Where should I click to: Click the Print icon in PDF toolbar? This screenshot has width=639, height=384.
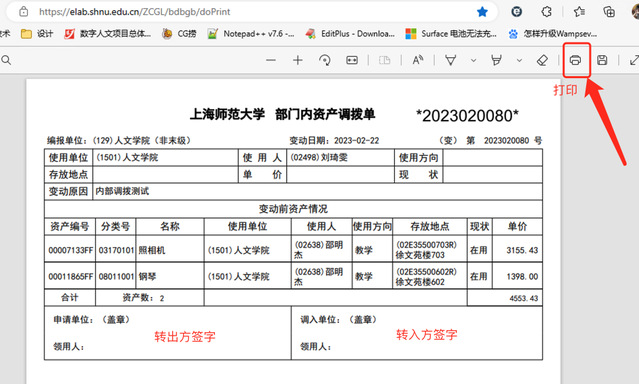575,60
